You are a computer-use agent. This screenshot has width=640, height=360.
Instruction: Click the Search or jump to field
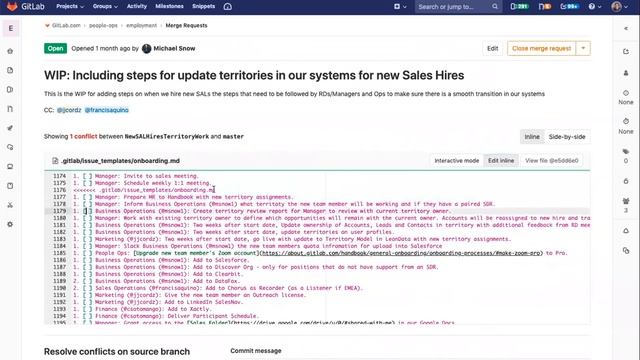[458, 7]
